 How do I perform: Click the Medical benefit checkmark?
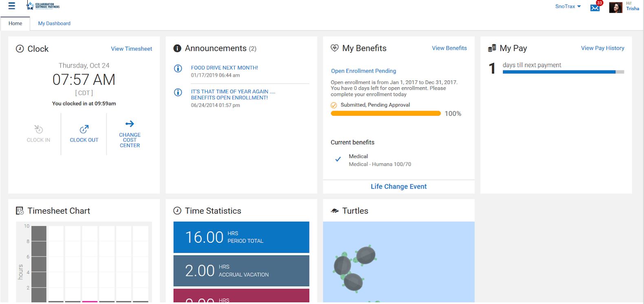click(x=338, y=159)
